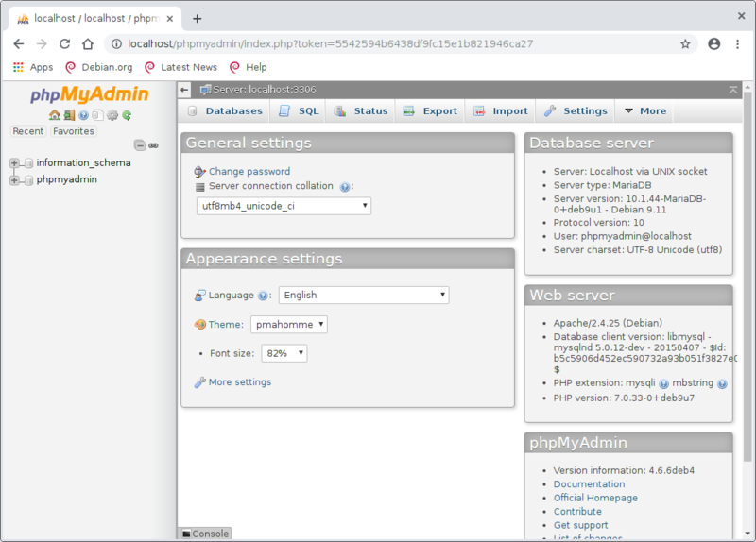The image size is (756, 542).
Task: Click the browser home button
Action: [88, 43]
